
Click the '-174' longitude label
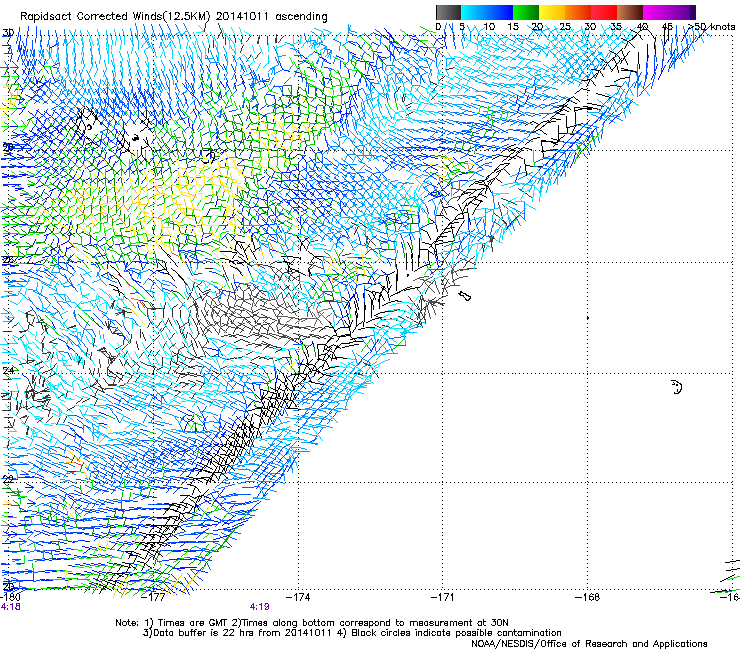299,597
